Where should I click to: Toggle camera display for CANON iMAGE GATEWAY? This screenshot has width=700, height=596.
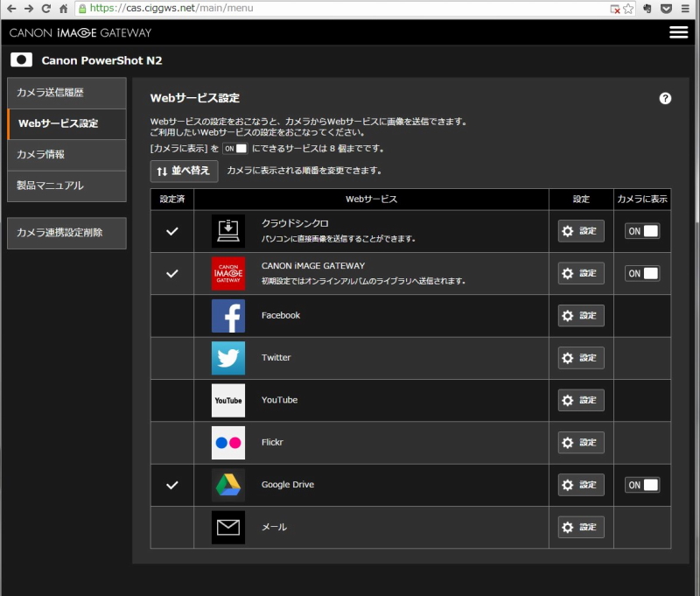point(642,273)
